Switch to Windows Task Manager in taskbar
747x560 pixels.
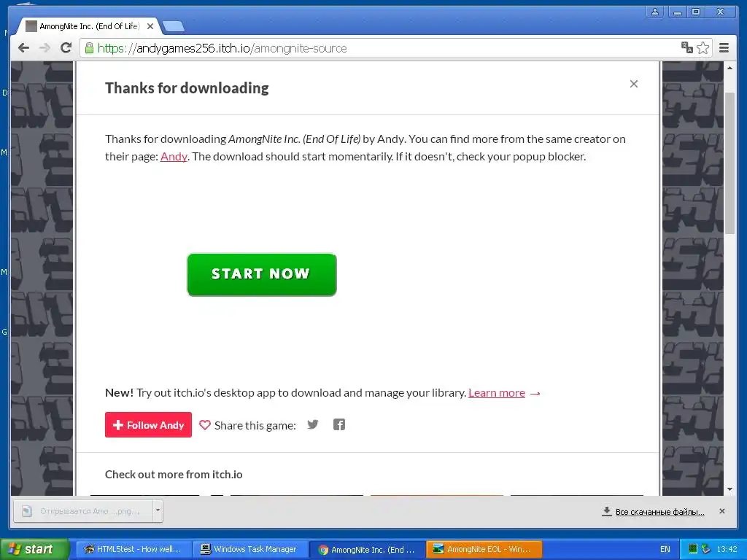pyautogui.click(x=251, y=550)
